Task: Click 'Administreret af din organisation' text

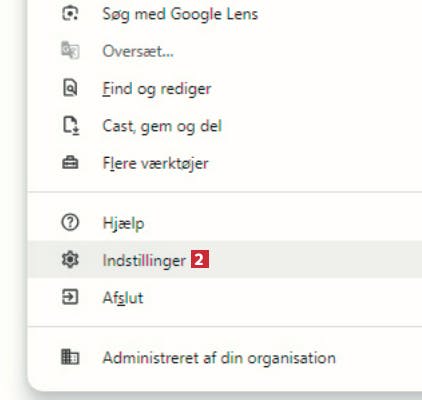Action: click(x=219, y=358)
